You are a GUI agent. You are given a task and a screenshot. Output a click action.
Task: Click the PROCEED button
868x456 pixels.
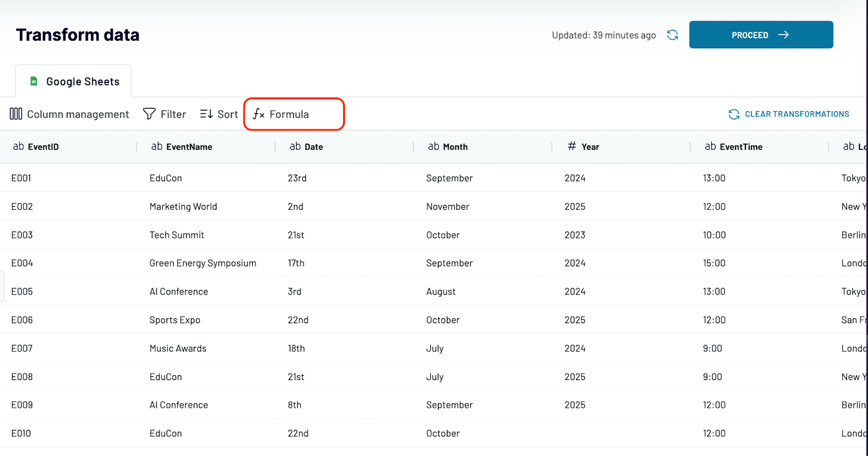[761, 35]
